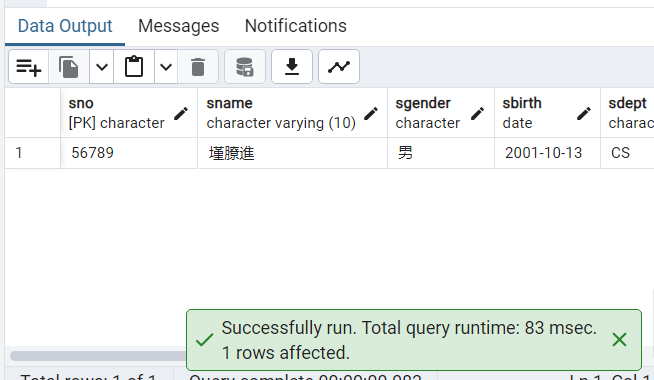Screen dimensions: 654x380
Task: Click the pencil icon on sbirth column
Action: [584, 113]
